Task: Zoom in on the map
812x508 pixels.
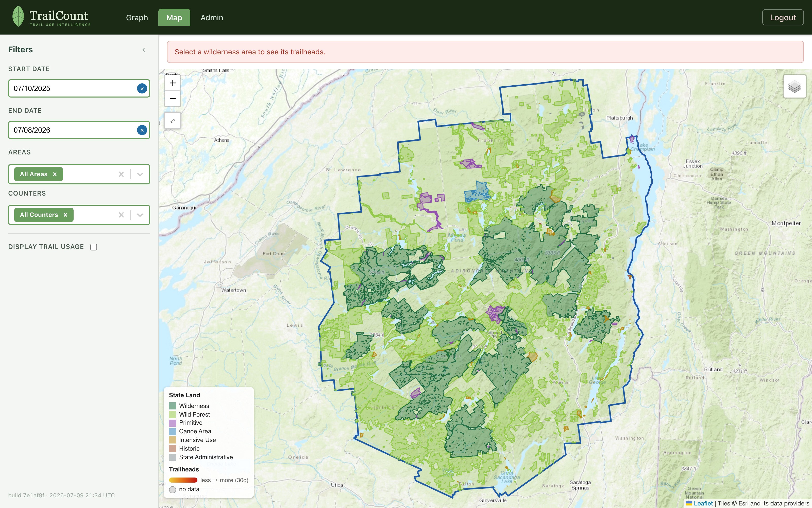Action: 173,83
